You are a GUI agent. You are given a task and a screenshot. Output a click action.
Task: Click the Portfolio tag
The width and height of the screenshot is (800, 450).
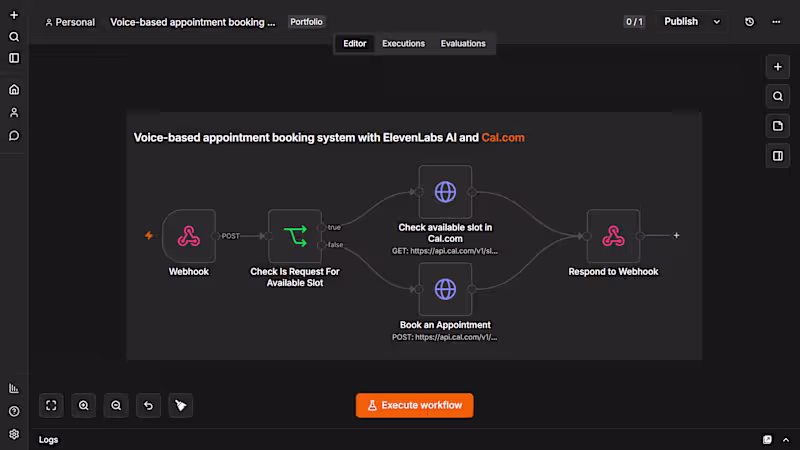pyautogui.click(x=306, y=21)
